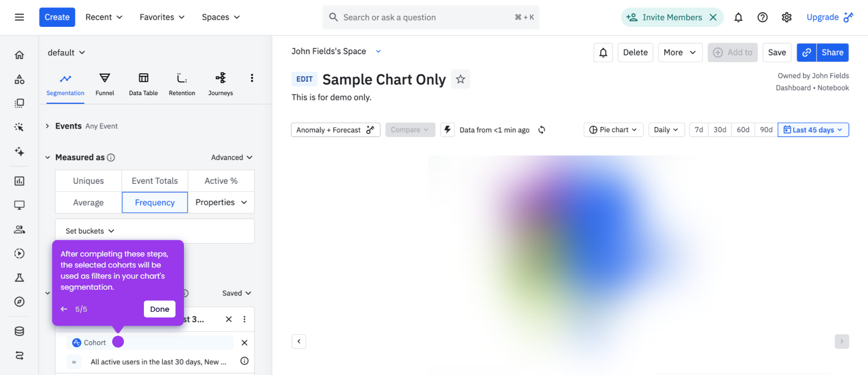Open the Recent menu

point(104,17)
